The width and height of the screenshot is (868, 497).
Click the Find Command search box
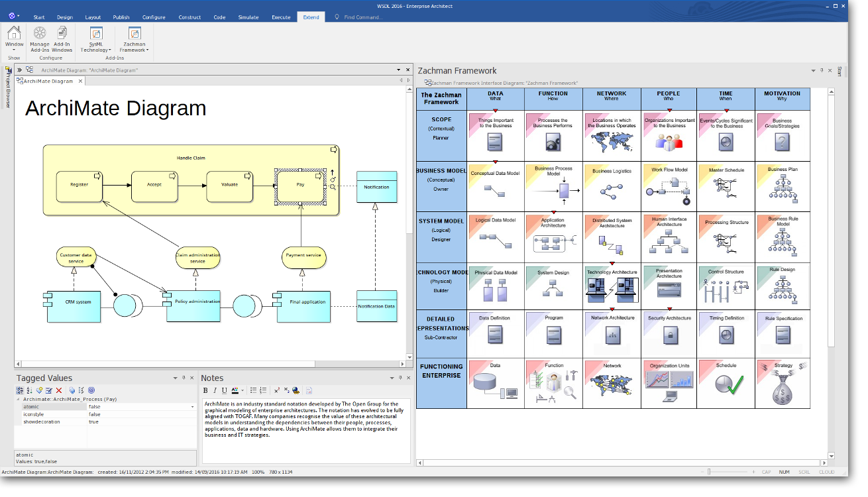coord(363,17)
